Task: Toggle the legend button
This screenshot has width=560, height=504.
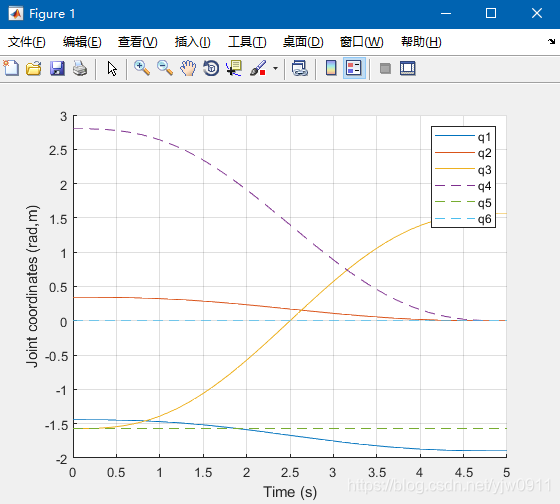Action: [354, 68]
